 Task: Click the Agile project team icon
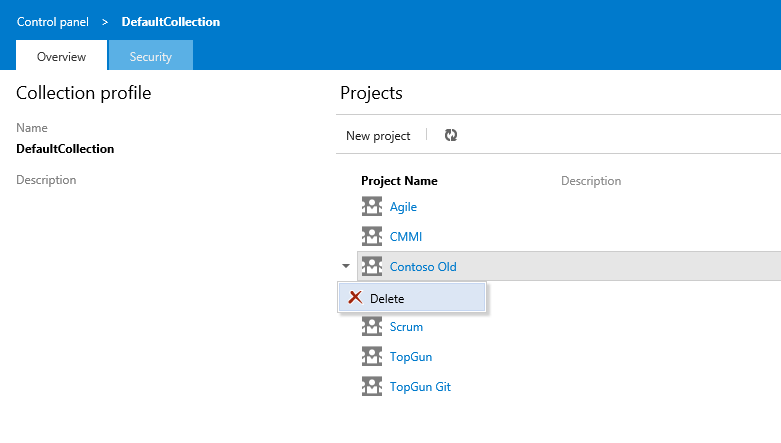pos(372,206)
